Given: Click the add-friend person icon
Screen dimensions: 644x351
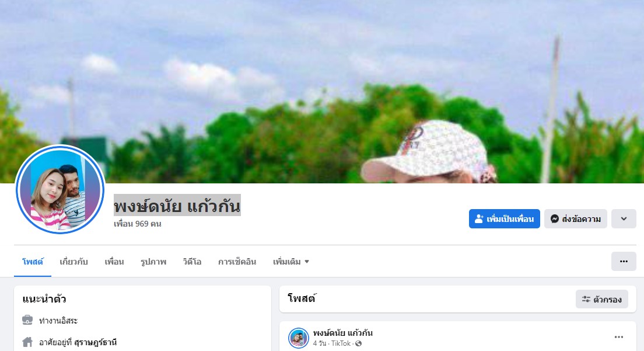Looking at the screenshot, I should [x=478, y=219].
